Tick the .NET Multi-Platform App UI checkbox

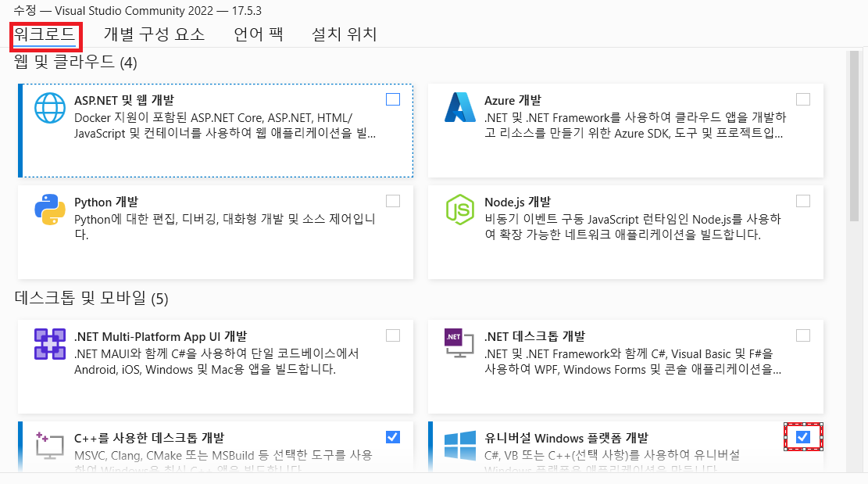coord(393,335)
